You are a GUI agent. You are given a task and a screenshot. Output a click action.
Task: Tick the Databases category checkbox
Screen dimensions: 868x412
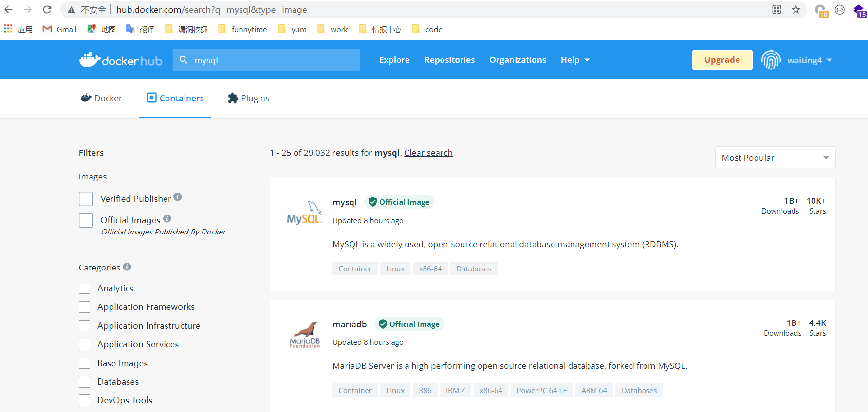[85, 382]
